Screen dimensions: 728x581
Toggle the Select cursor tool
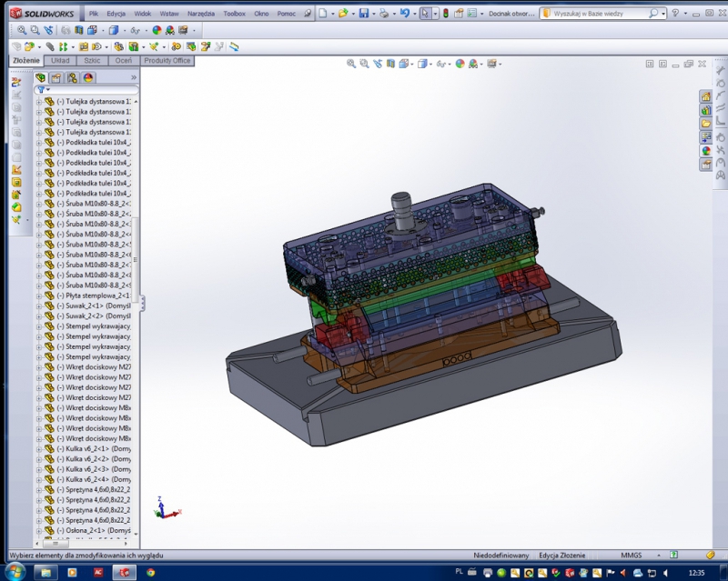425,14
